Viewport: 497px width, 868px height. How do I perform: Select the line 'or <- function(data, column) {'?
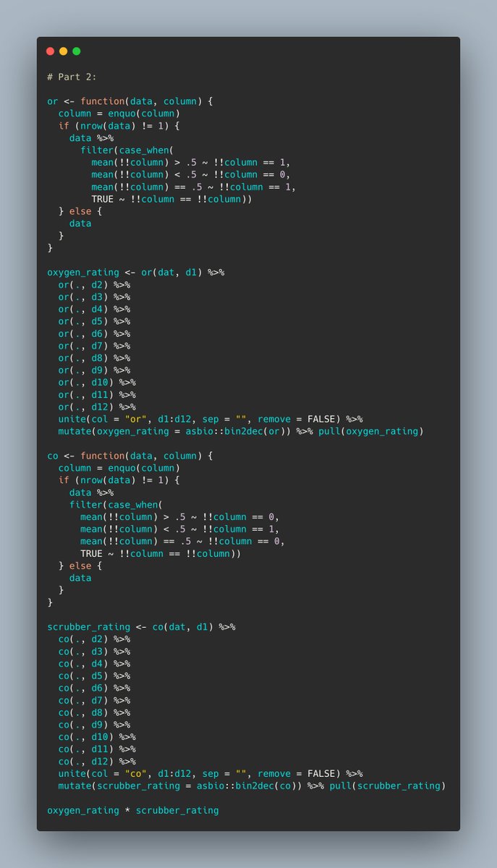point(130,101)
